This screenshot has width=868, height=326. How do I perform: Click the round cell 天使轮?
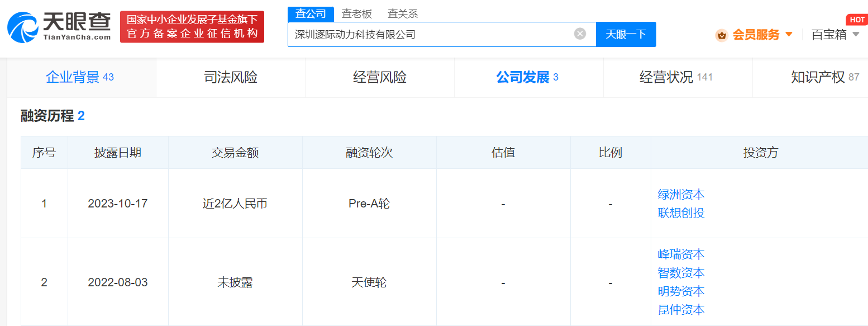tap(369, 282)
